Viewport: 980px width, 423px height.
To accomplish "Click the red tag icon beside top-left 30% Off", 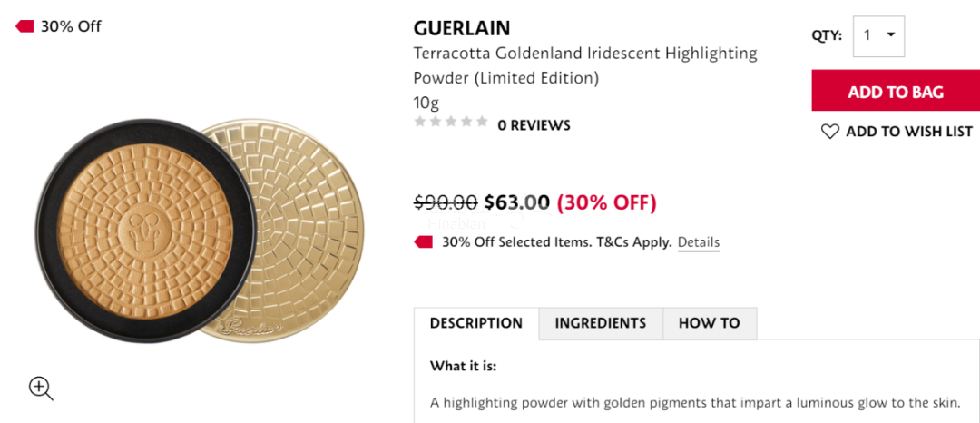I will click(24, 26).
